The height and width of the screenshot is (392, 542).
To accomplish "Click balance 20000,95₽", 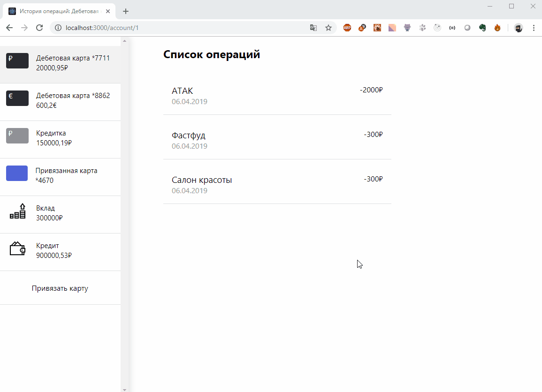I will [52, 68].
